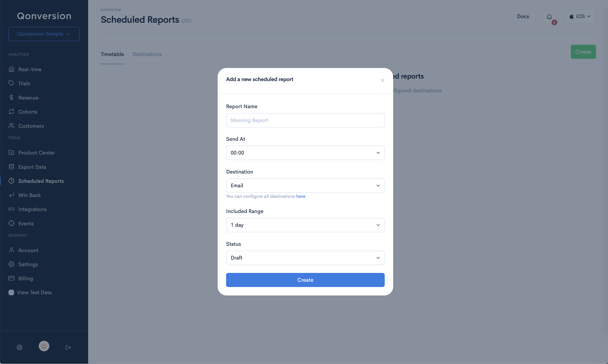
Task: Toggle View Test Data switch
Action: [x=11, y=292]
